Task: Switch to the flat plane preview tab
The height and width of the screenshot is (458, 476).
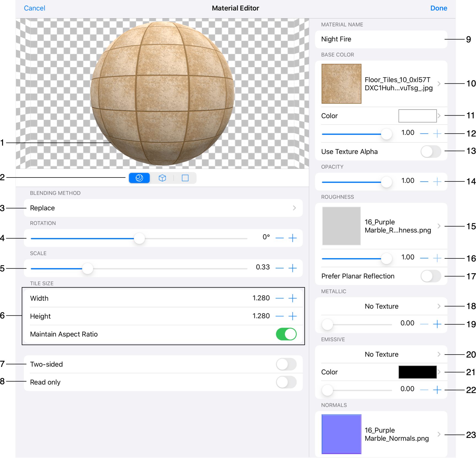Action: pos(185,178)
